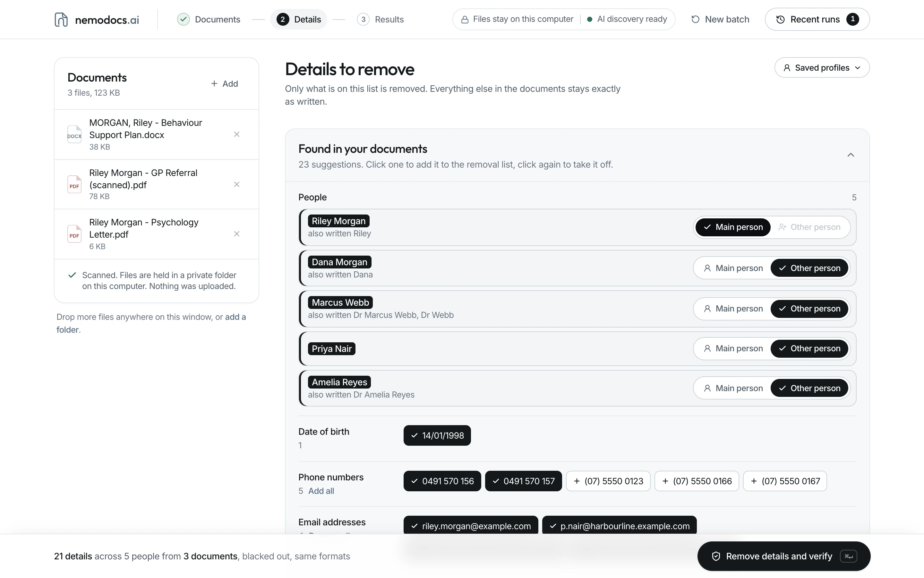
Task: Set Riley Morgan as Other person
Action: pyautogui.click(x=809, y=227)
